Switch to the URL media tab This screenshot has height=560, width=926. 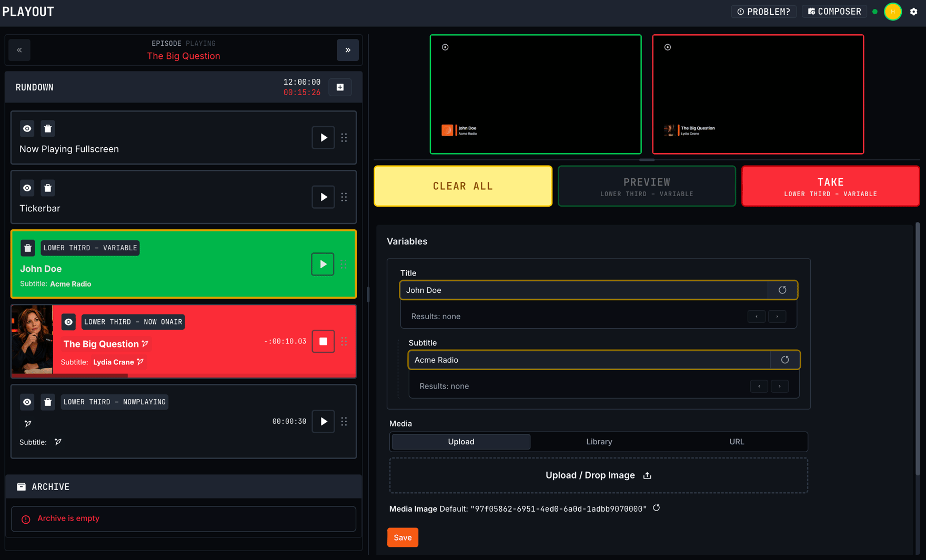tap(737, 442)
